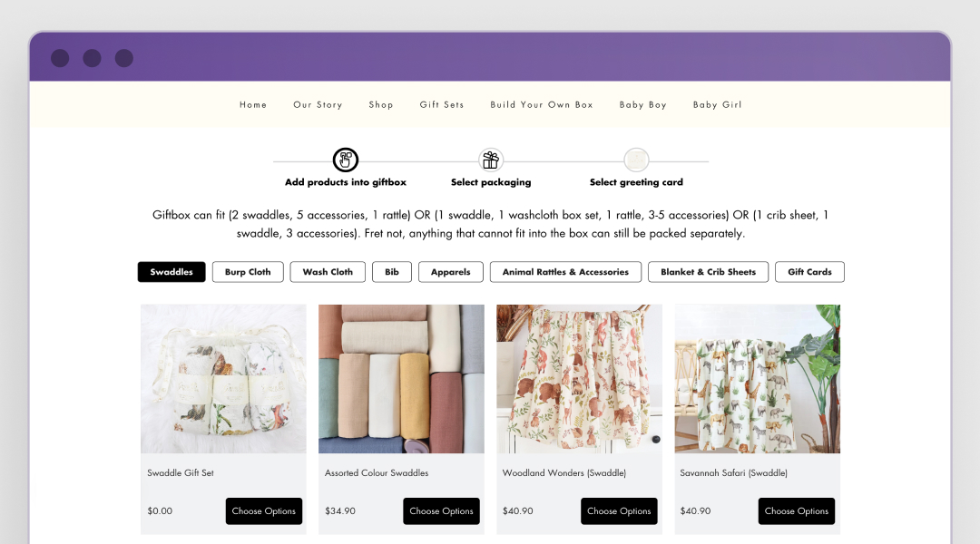Choose options for Woodland Wonders swaddle
The height and width of the screenshot is (544, 980).
pos(619,510)
